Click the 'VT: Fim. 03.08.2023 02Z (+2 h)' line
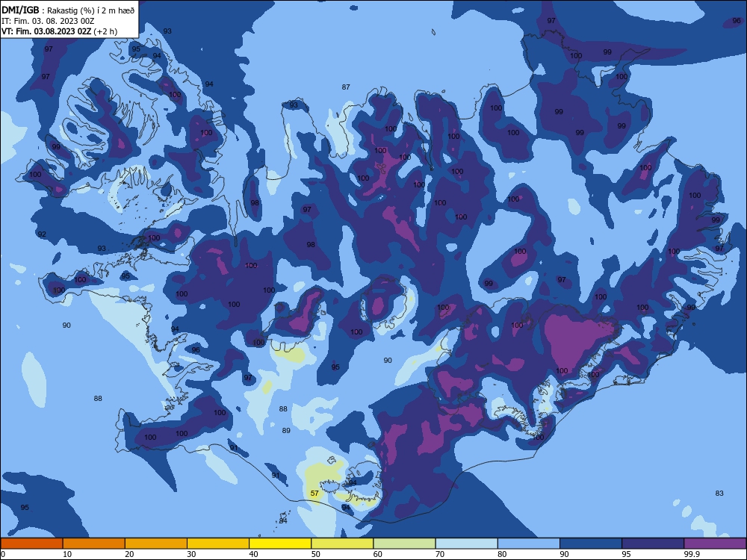747x560 pixels. click(59, 31)
